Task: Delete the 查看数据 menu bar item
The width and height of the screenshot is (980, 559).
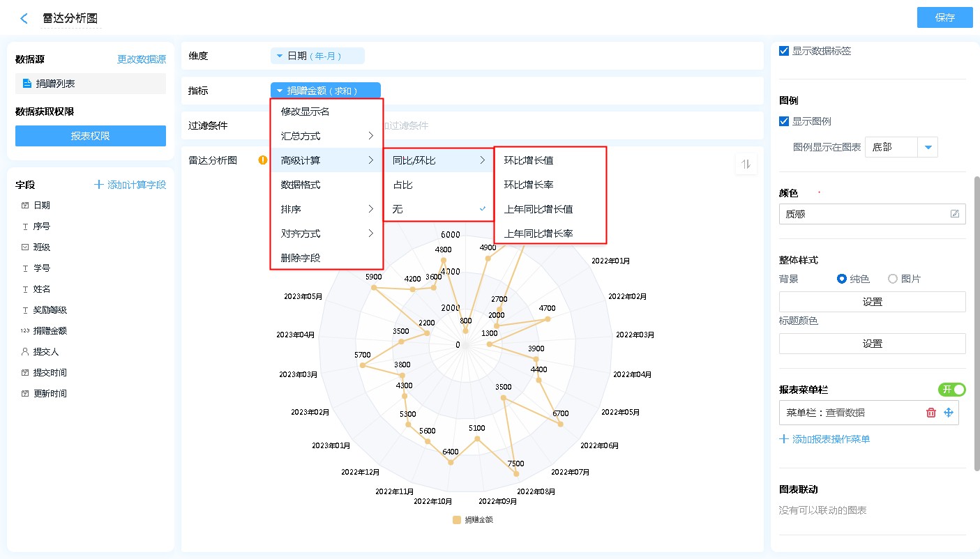Action: click(930, 413)
